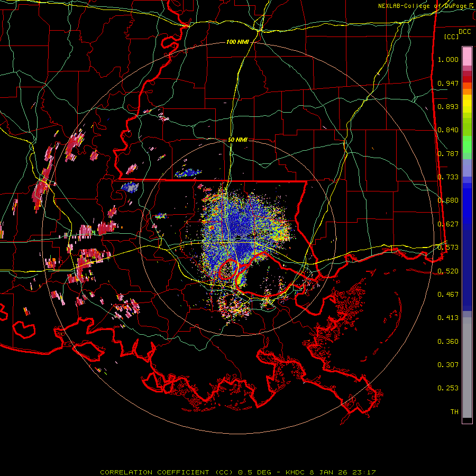Click the 0.787 scale value
The image size is (476, 476).
448,153
